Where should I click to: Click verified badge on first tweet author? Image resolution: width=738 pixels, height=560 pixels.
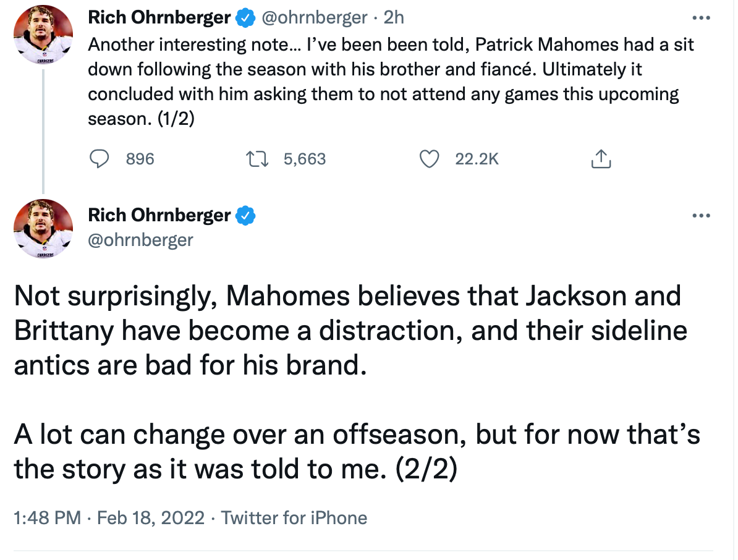coord(246,19)
